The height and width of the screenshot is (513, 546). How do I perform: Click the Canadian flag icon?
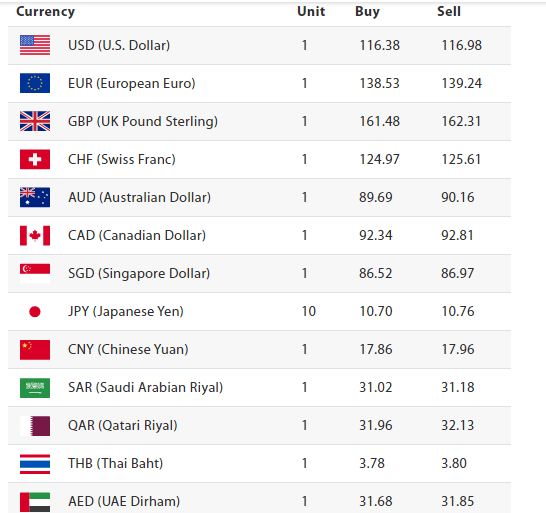click(35, 235)
